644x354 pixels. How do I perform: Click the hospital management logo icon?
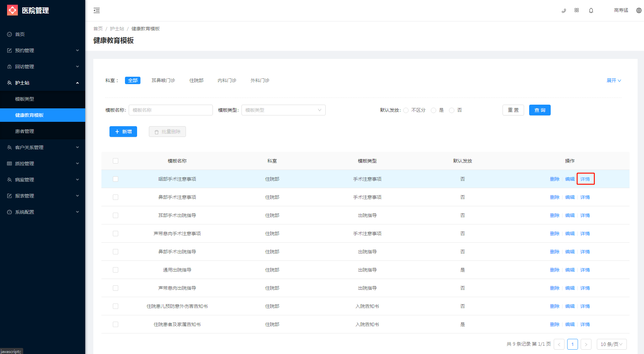(12, 10)
